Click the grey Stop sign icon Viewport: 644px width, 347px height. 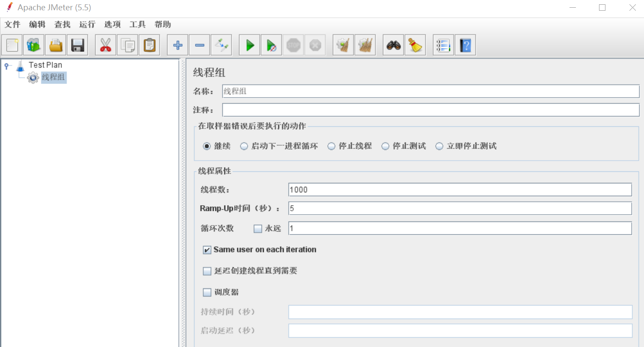click(x=293, y=45)
